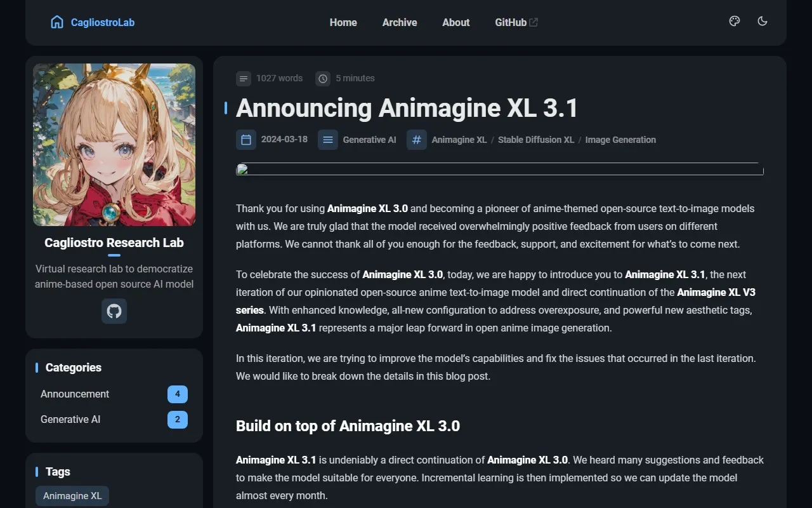Open the Announcement category
The height and width of the screenshot is (508, 812).
(74, 394)
